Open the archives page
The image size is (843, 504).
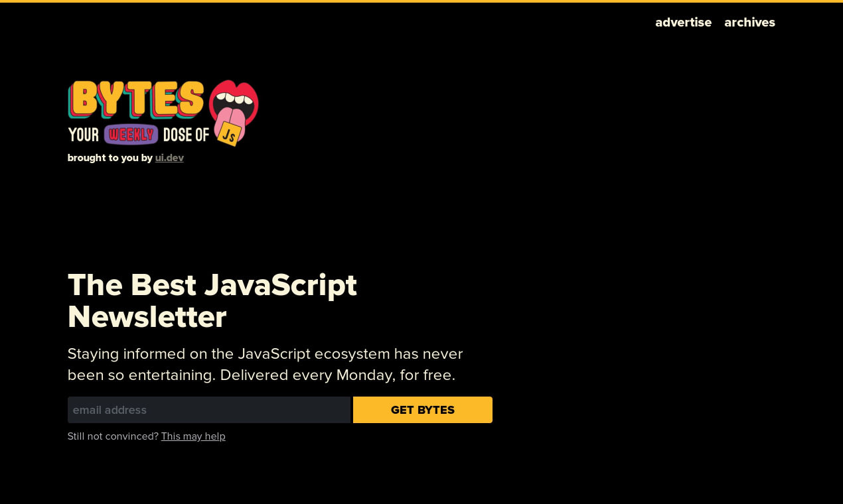749,23
